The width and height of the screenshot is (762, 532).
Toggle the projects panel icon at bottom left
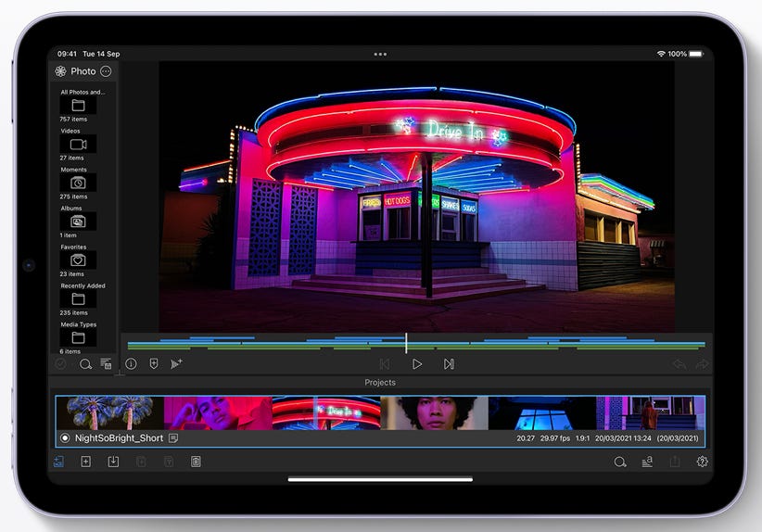coord(59,462)
